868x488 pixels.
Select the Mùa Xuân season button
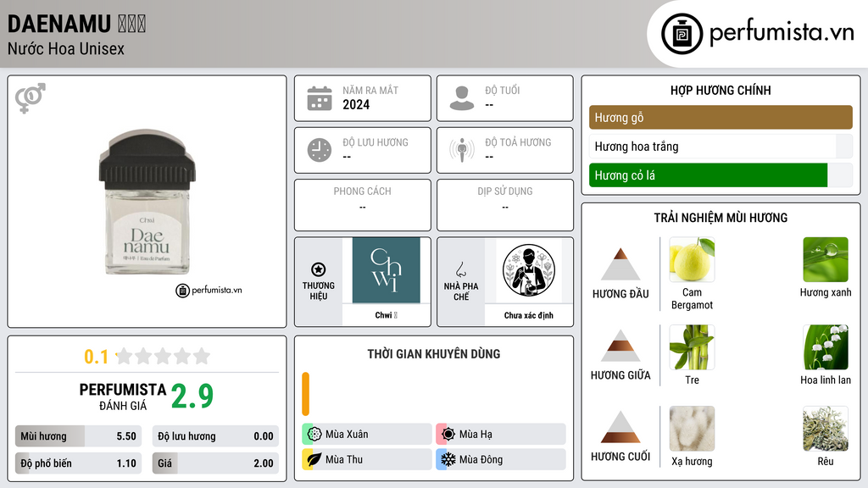point(366,435)
